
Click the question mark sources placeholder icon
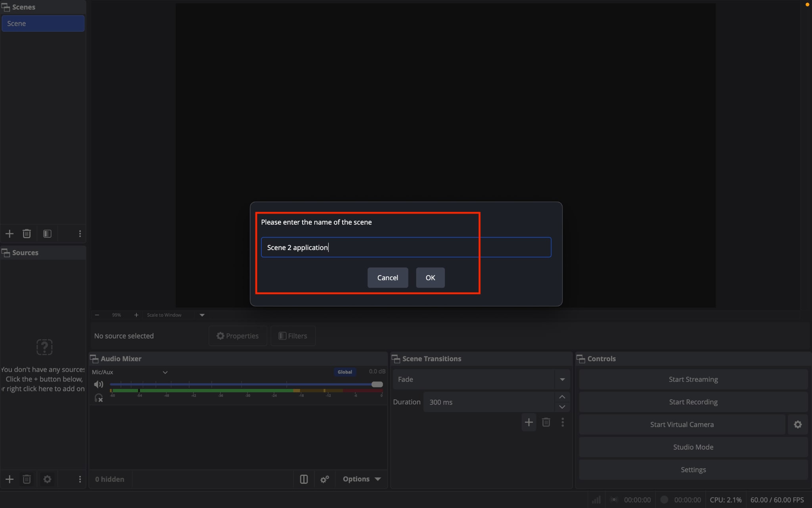(44, 347)
